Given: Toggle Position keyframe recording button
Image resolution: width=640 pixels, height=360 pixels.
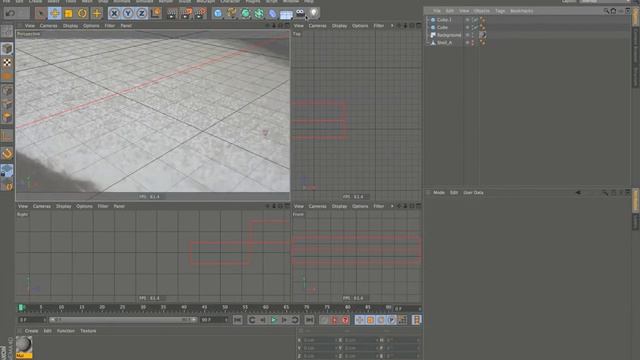Looking at the screenshot, I should (x=360, y=320).
